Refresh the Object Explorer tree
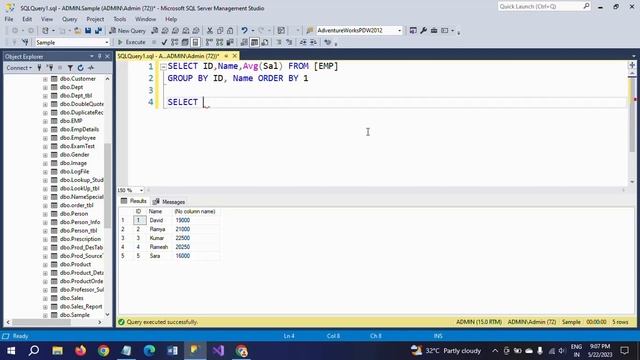 tap(80, 68)
